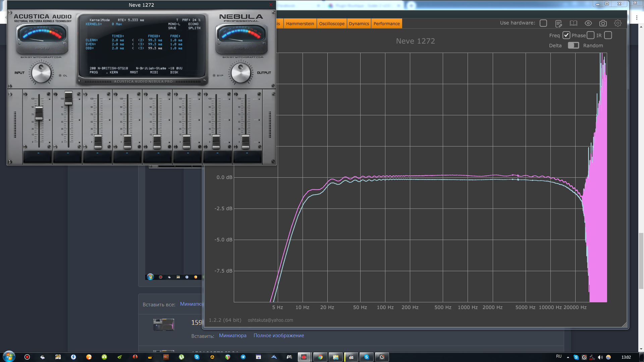Open the Hammerstein tab

point(300,23)
